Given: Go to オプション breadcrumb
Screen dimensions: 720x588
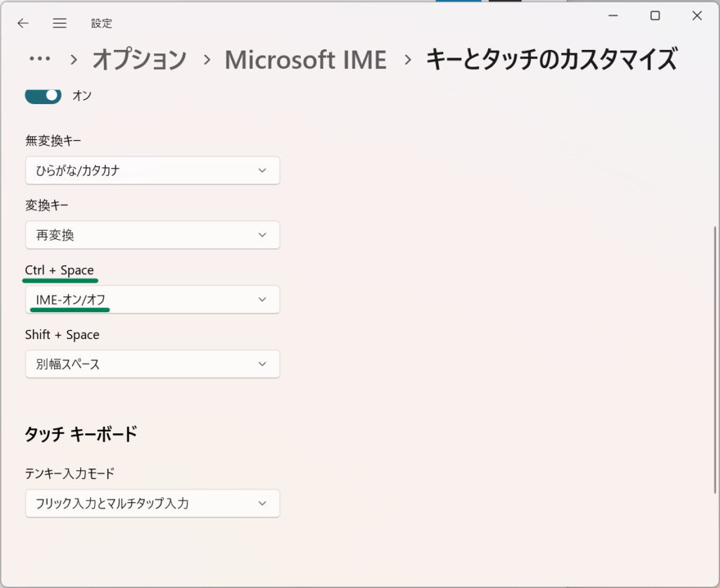Looking at the screenshot, I should [140, 60].
